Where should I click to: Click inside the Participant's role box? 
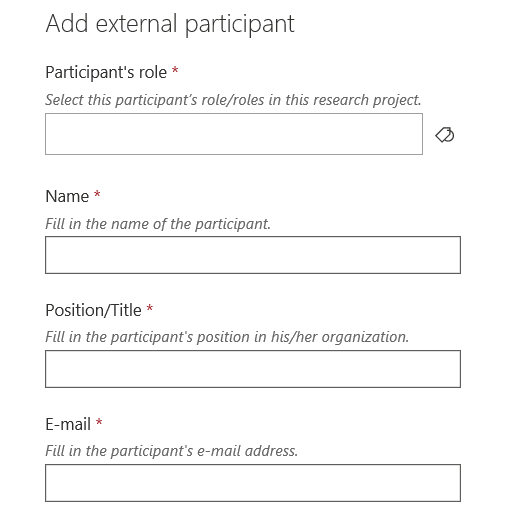tap(234, 134)
